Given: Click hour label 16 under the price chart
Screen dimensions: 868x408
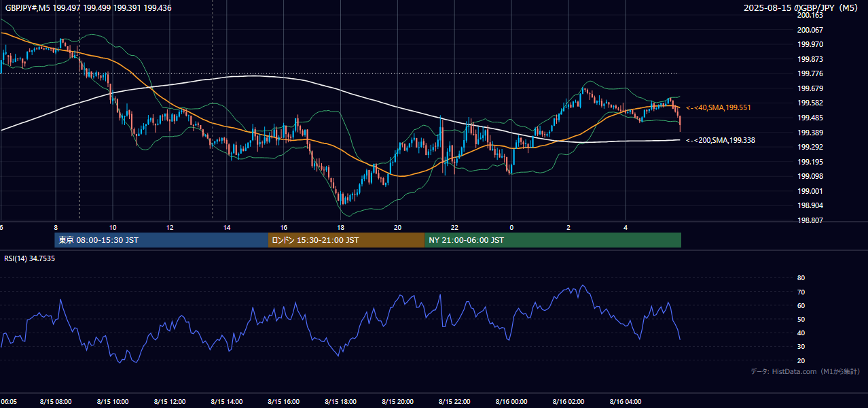Looking at the screenshot, I should (x=284, y=227).
